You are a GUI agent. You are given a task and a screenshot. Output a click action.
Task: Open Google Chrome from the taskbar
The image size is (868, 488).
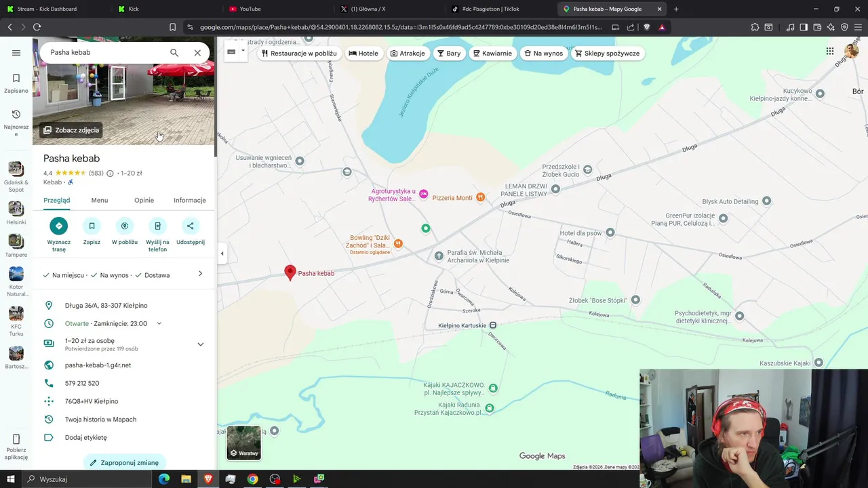click(x=252, y=479)
